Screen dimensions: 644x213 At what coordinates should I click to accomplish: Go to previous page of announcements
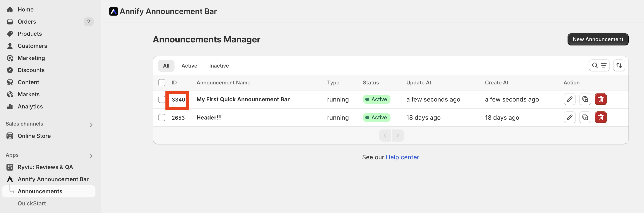coord(385,136)
